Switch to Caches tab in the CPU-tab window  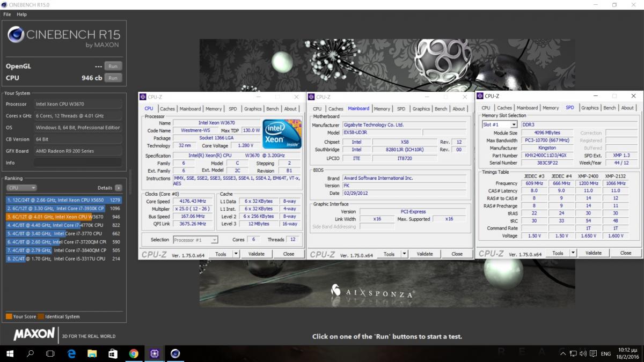[x=167, y=109]
